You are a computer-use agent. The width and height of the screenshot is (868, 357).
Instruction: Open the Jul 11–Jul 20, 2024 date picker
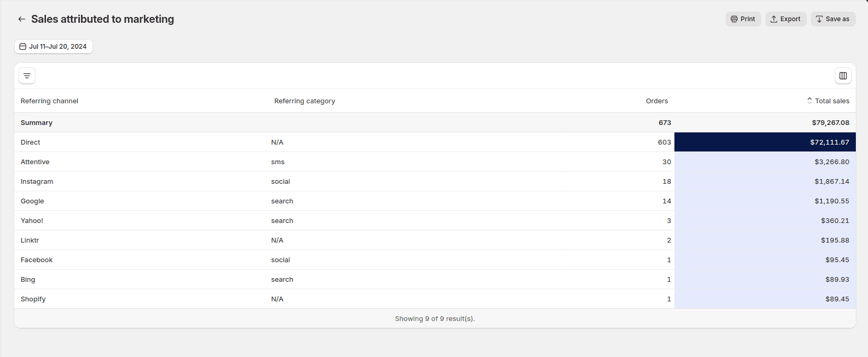tap(53, 47)
